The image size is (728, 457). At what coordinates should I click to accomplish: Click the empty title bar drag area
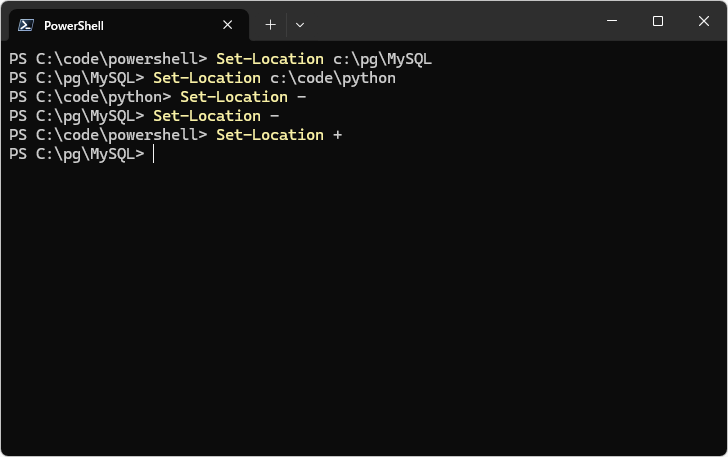(x=450, y=22)
